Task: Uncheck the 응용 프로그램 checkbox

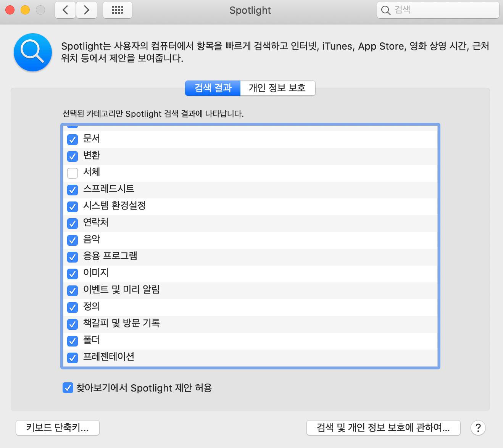Action: tap(73, 257)
